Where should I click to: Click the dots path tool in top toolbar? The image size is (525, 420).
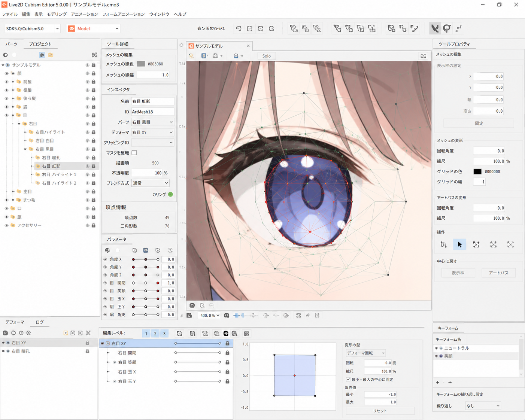[x=459, y=28]
